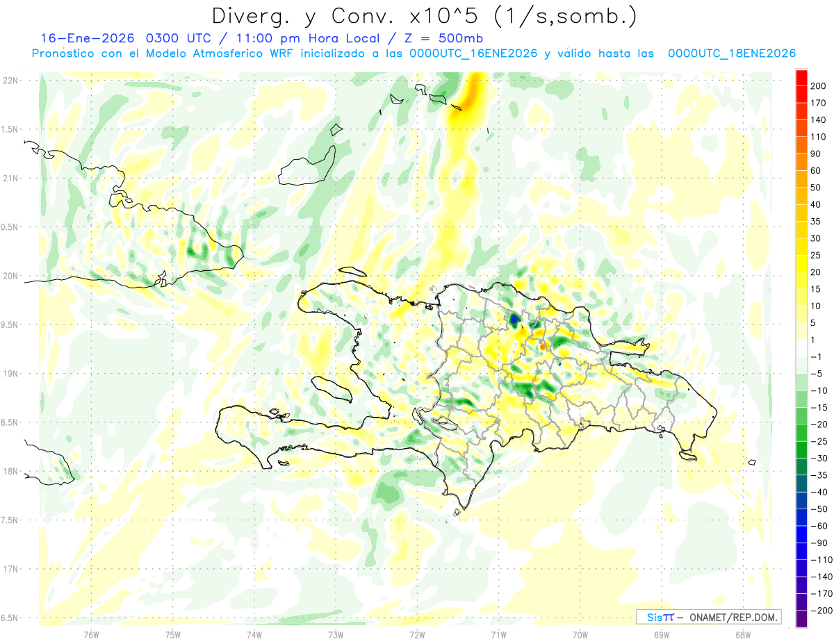Click latitude label '17N'
The width and height of the screenshot is (834, 644).
point(11,568)
